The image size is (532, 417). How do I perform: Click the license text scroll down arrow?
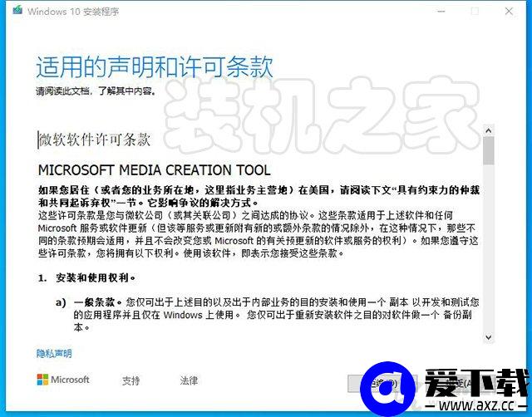coord(489,337)
